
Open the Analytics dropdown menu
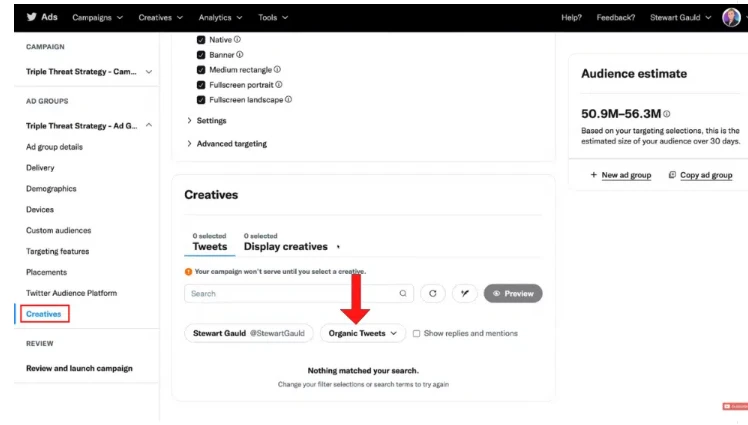pyautogui.click(x=220, y=18)
